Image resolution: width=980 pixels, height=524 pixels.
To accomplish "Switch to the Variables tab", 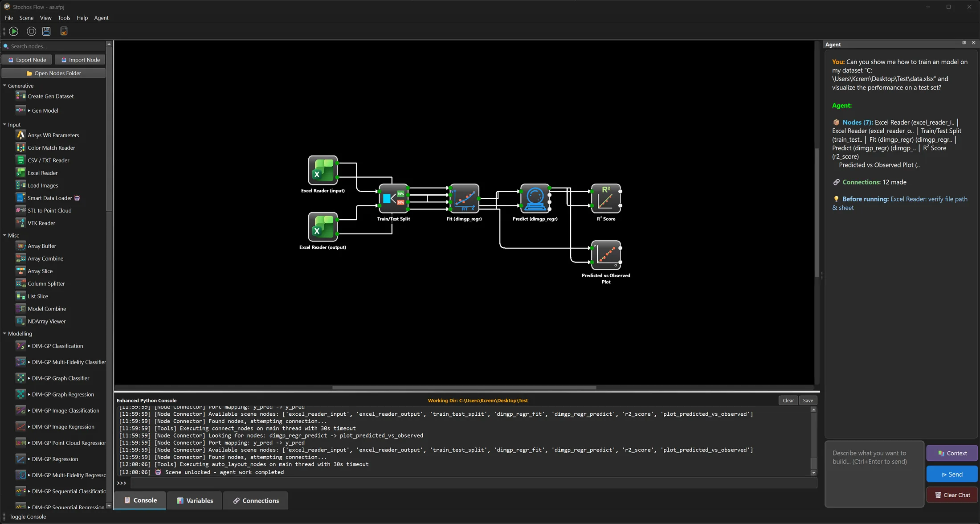I will pyautogui.click(x=195, y=501).
